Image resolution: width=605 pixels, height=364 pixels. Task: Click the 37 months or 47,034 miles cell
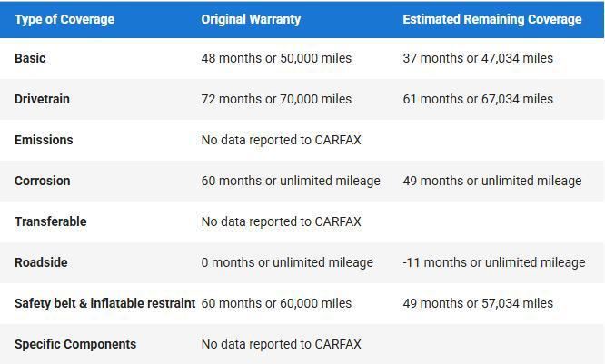coord(478,58)
